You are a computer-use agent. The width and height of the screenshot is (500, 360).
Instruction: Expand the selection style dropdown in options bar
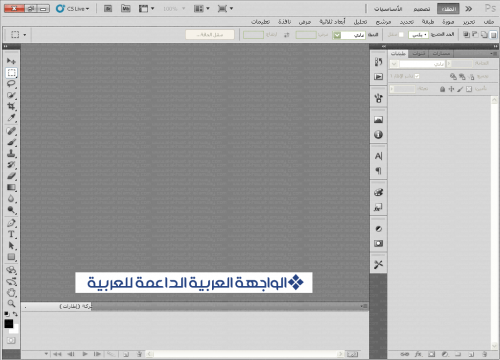pyautogui.click(x=349, y=35)
